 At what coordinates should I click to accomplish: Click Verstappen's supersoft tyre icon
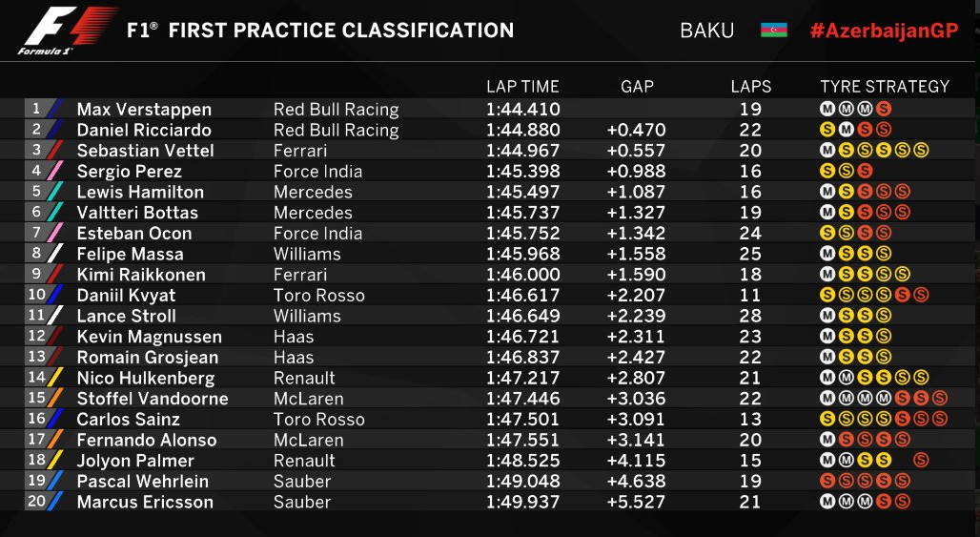[x=883, y=109]
